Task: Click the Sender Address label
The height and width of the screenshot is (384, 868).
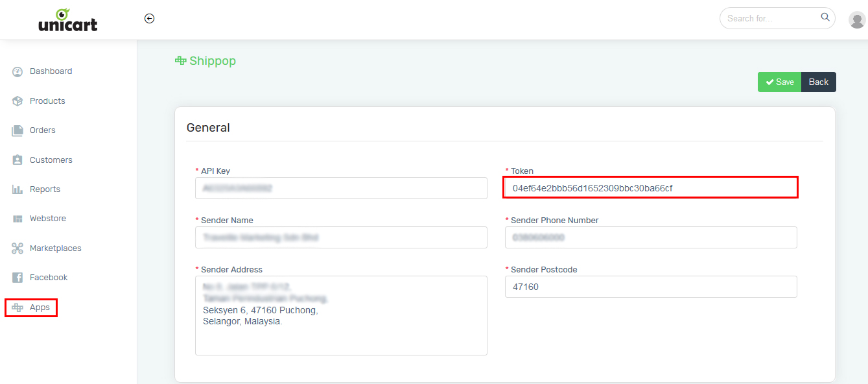Action: (x=231, y=270)
